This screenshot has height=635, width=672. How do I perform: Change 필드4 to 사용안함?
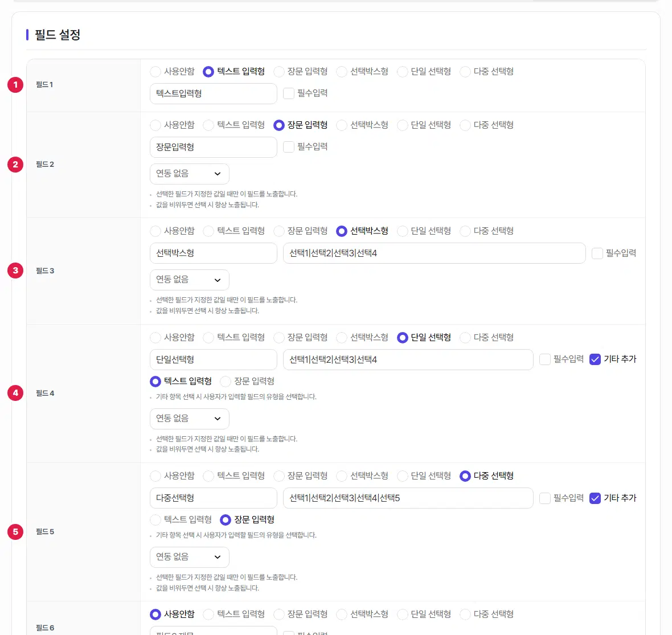[x=155, y=338]
